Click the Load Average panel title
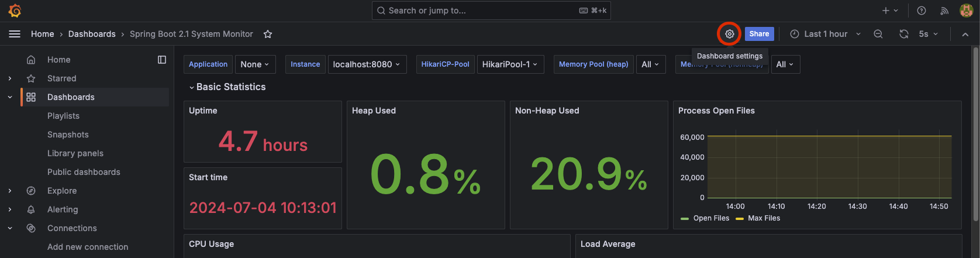 (x=608, y=244)
